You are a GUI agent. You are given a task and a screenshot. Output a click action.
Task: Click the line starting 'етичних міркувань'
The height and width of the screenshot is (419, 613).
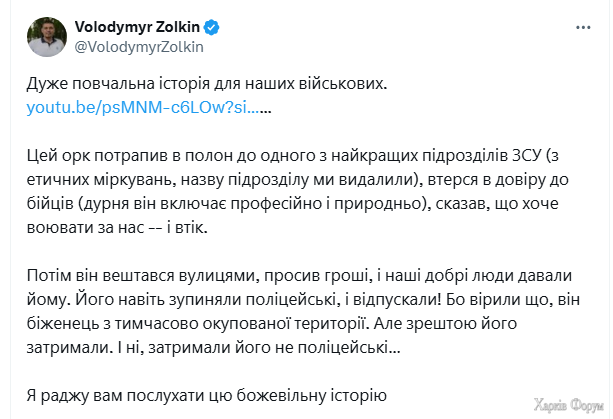coord(298,180)
